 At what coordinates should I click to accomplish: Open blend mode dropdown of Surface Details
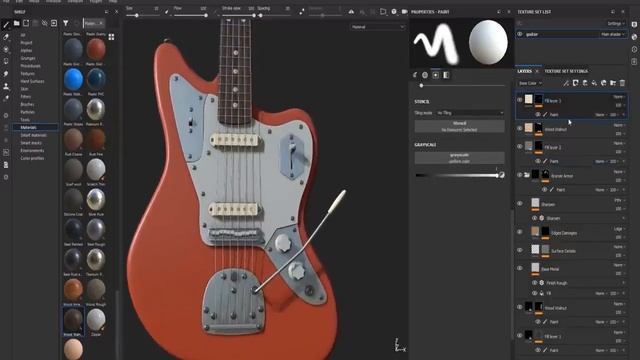pos(619,247)
